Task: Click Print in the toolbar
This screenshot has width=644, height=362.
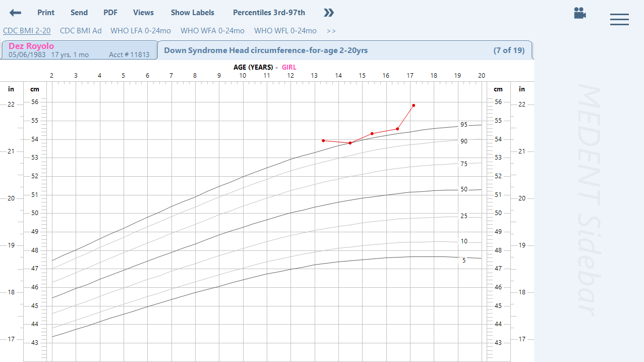Action: [46, 13]
